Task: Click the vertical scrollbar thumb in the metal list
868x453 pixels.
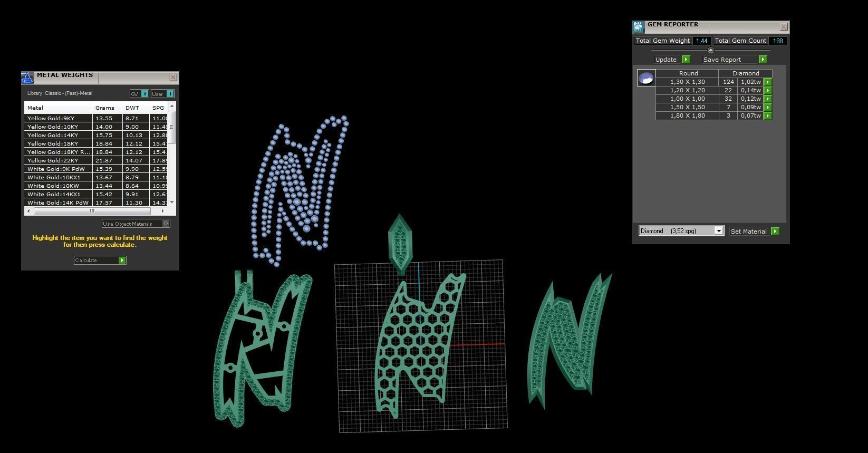Action: tap(171, 127)
